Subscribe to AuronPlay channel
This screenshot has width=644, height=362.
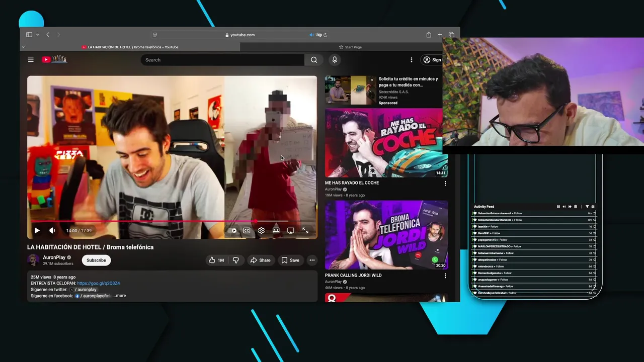[x=96, y=260]
